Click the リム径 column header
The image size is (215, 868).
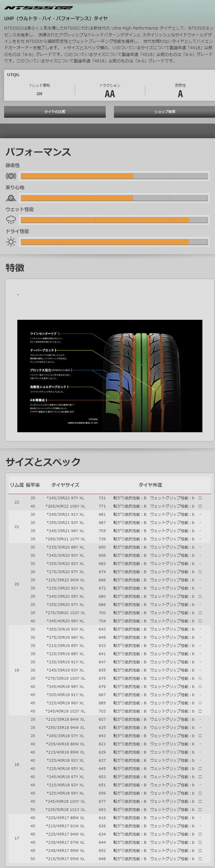16,485
